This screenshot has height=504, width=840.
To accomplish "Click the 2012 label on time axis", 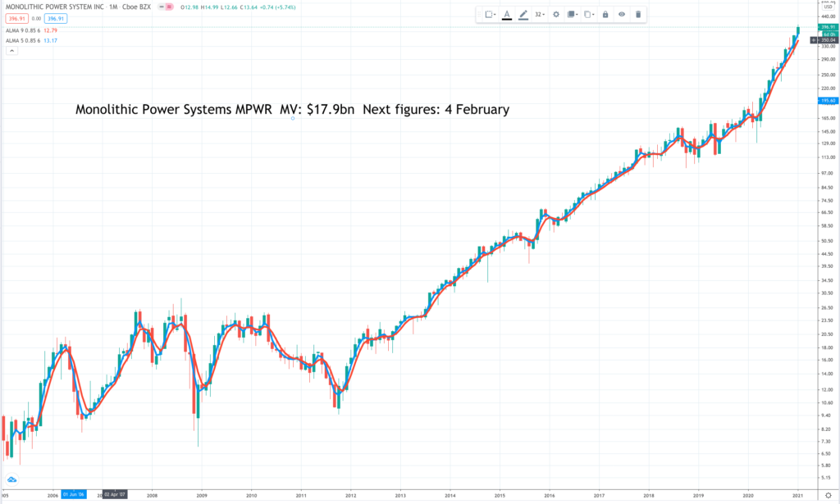I will [x=351, y=496].
